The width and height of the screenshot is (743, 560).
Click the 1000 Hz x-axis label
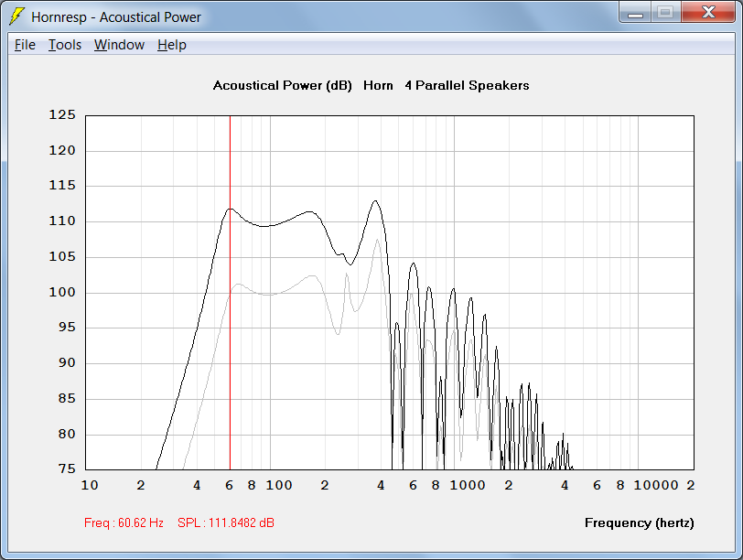468,485
